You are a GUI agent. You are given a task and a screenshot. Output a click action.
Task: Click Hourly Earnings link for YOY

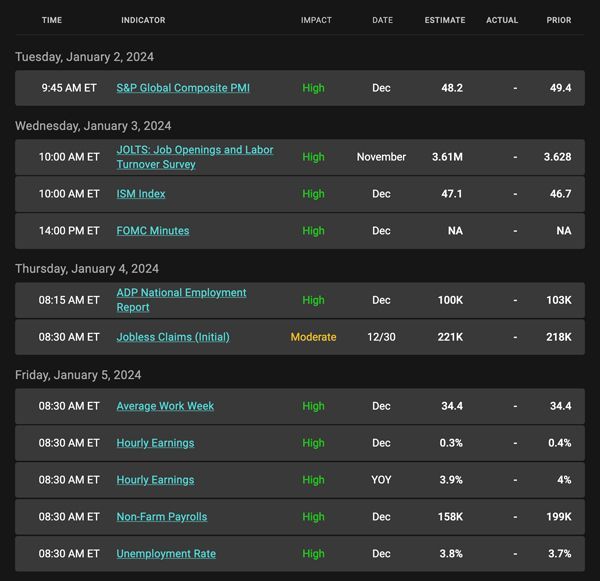point(155,480)
